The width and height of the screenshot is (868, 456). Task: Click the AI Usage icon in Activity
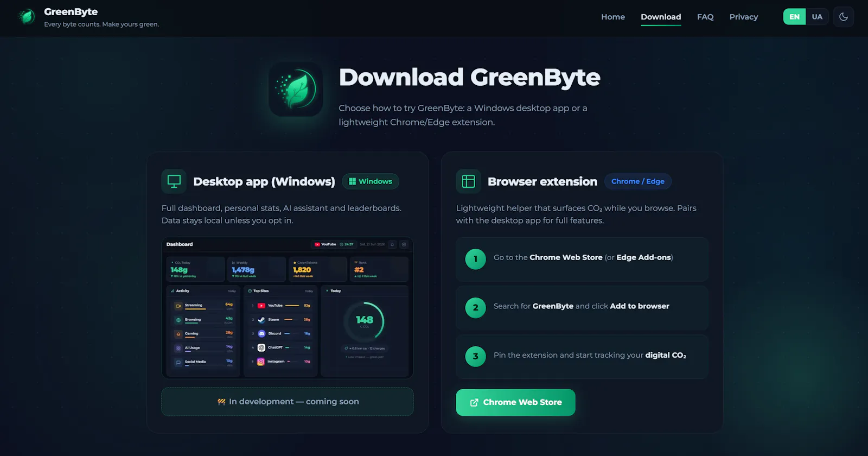click(x=178, y=348)
